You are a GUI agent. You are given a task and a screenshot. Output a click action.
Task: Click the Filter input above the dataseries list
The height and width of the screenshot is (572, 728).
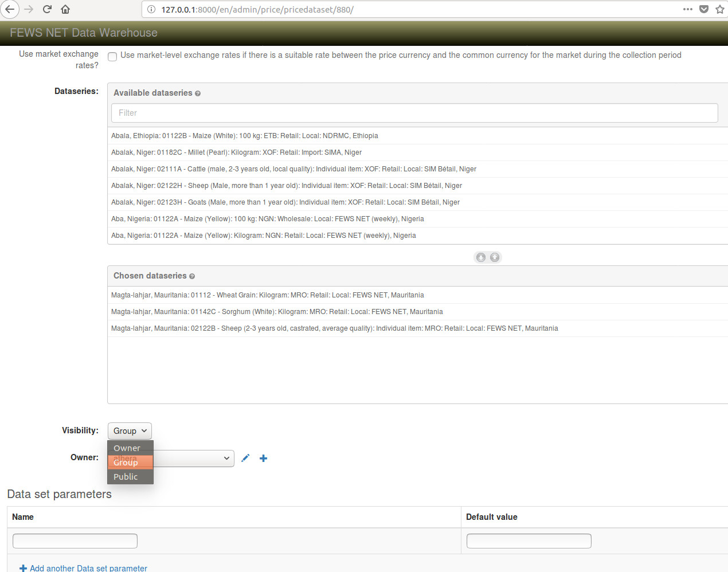point(414,113)
